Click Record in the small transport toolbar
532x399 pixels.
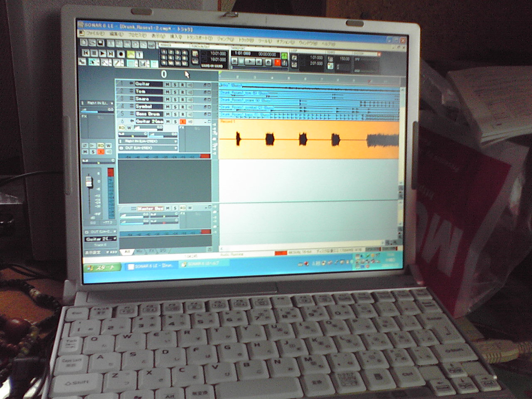(121, 54)
